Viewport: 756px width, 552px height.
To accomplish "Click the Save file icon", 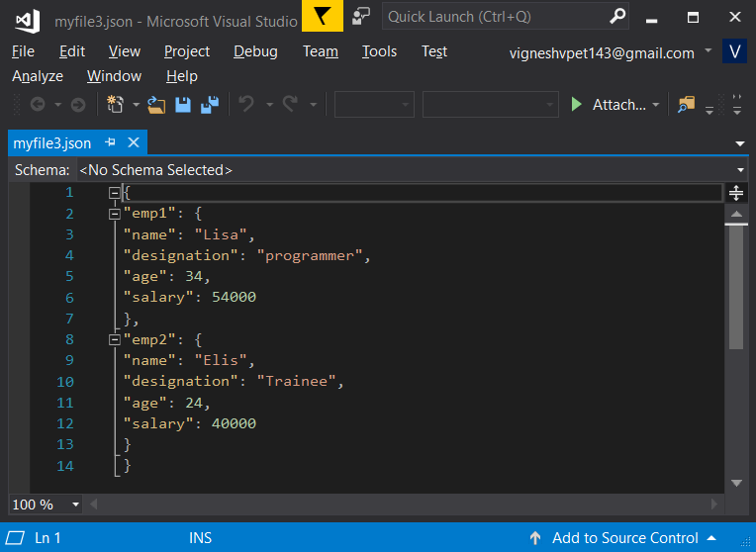I will point(183,104).
